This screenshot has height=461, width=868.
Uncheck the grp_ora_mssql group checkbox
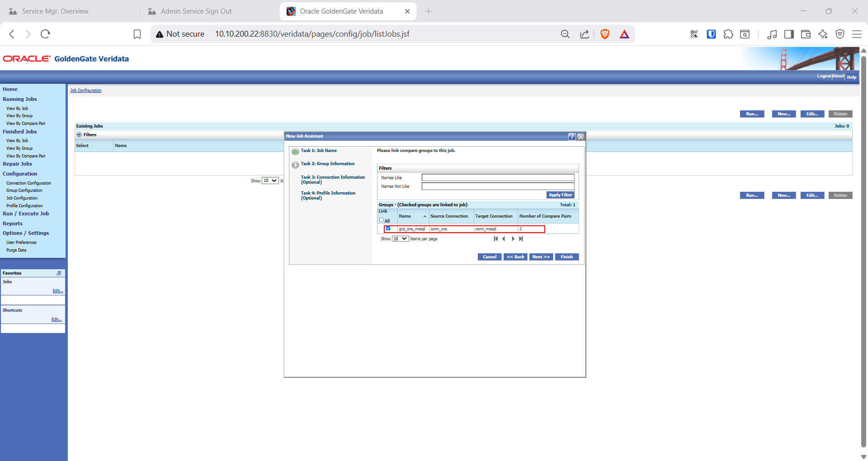point(388,228)
